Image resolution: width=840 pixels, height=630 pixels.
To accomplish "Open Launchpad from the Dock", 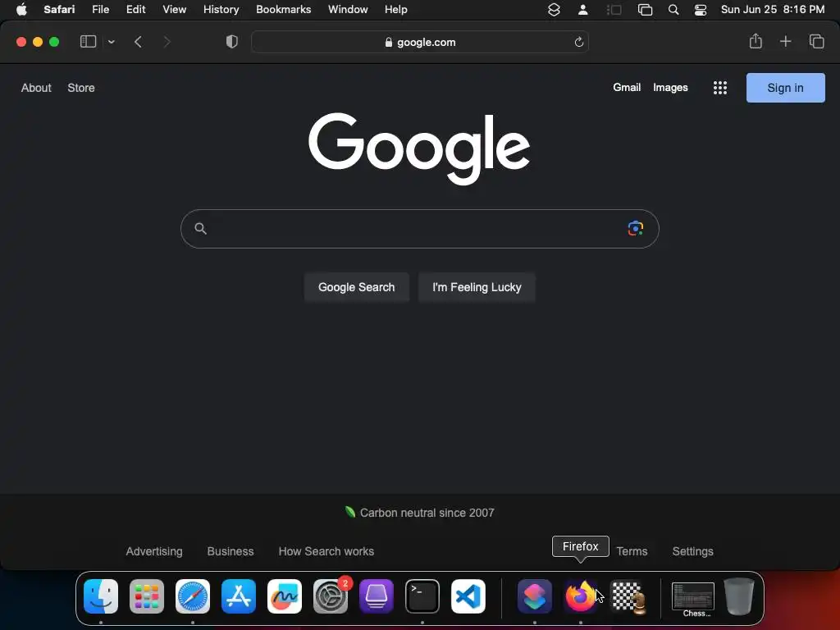I will click(x=147, y=596).
